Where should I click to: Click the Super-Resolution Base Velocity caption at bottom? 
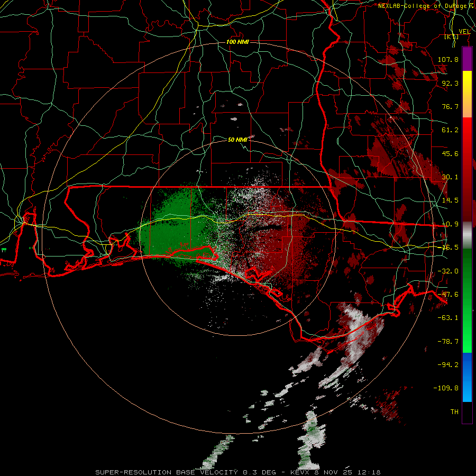tap(238, 472)
